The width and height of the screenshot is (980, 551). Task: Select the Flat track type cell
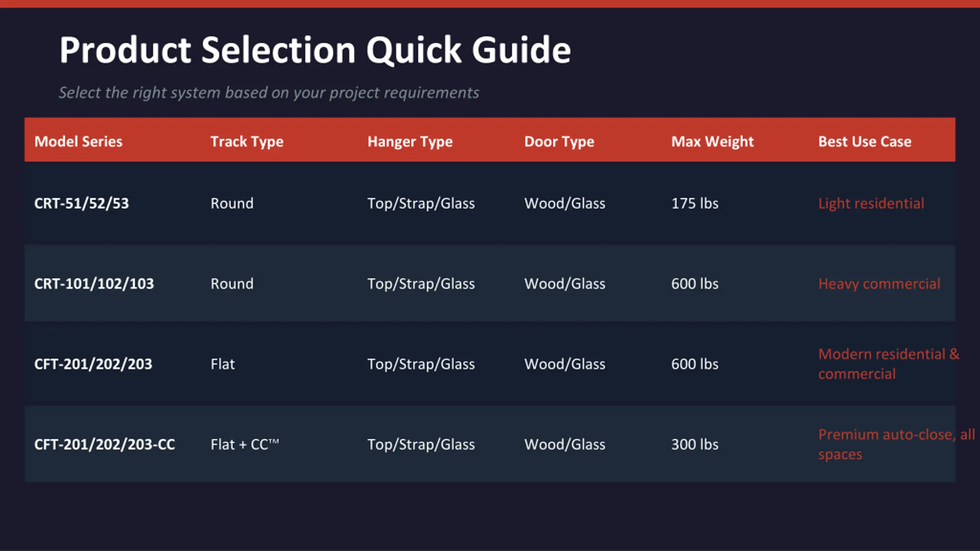click(x=222, y=364)
